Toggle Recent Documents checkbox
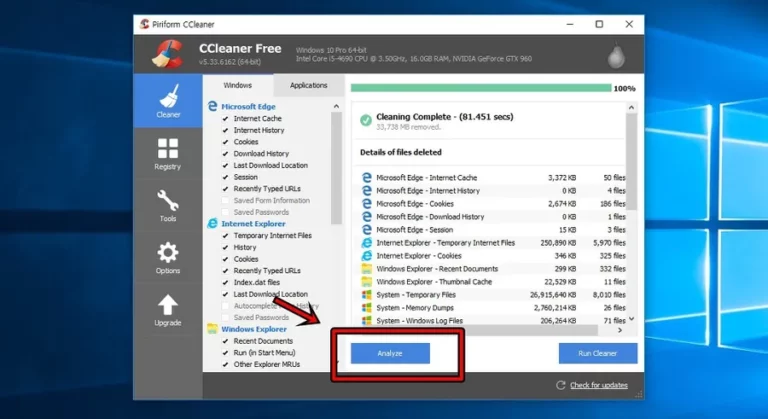This screenshot has width=768, height=419. pos(225,341)
